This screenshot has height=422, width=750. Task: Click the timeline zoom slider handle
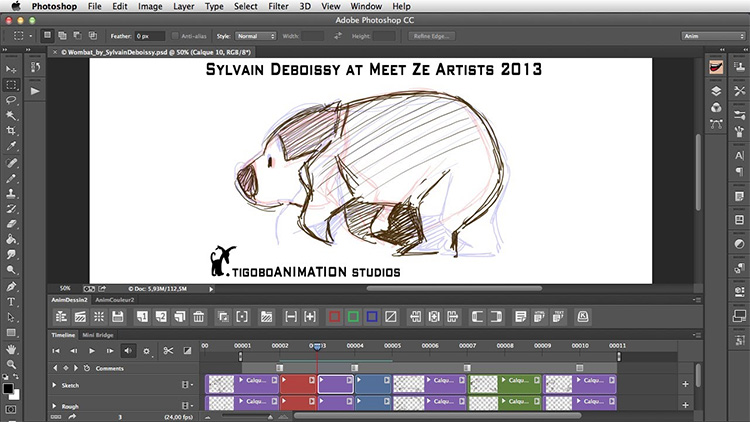[270, 417]
